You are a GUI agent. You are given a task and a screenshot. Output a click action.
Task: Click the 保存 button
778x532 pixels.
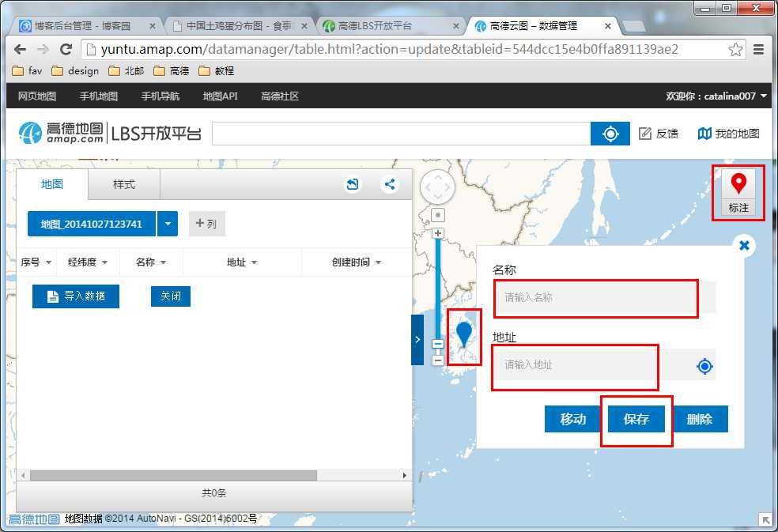point(636,419)
